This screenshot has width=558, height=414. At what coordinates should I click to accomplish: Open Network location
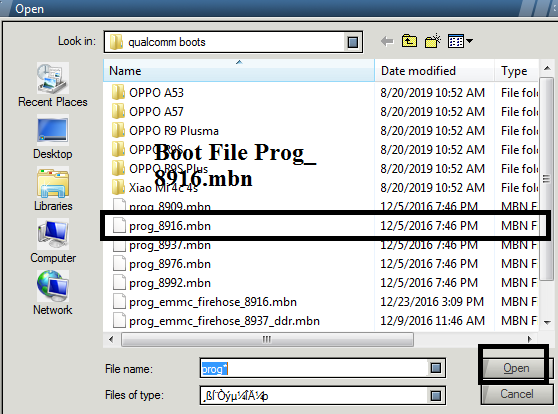53,293
